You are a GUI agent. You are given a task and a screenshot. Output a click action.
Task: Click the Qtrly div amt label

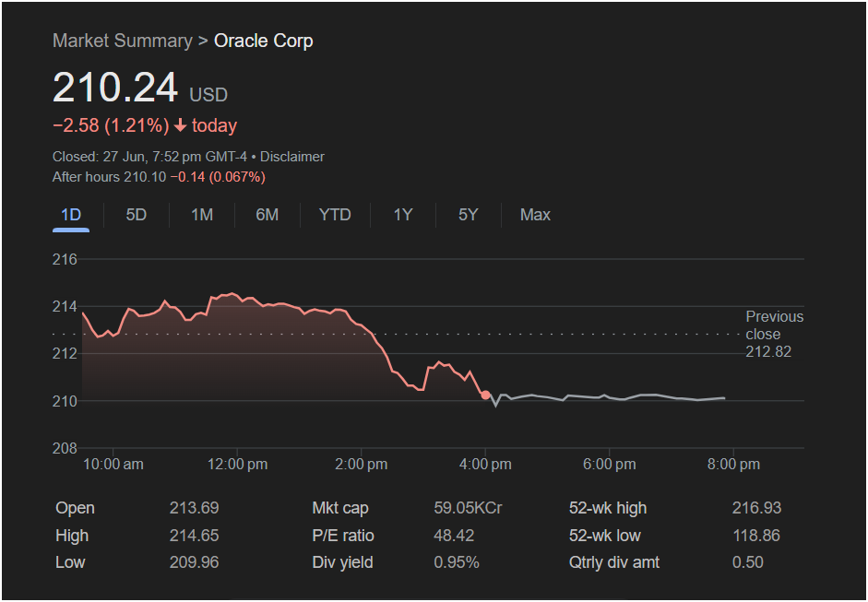pos(614,562)
